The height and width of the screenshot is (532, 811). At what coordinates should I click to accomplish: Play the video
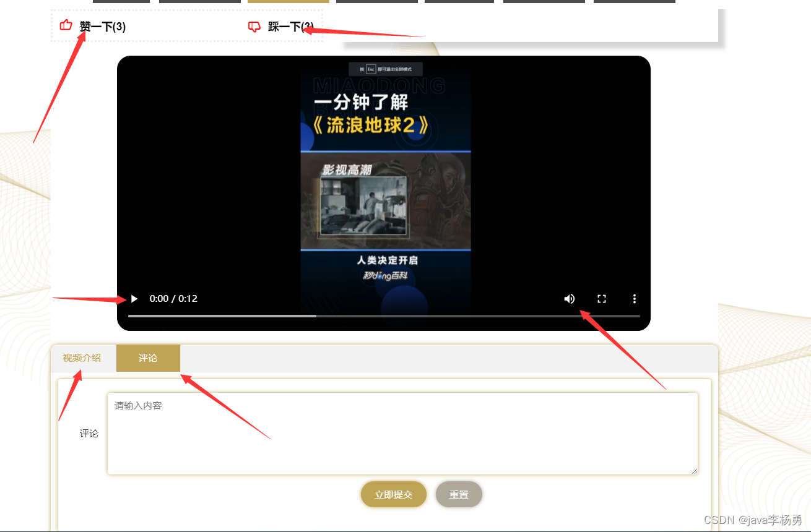pyautogui.click(x=134, y=299)
